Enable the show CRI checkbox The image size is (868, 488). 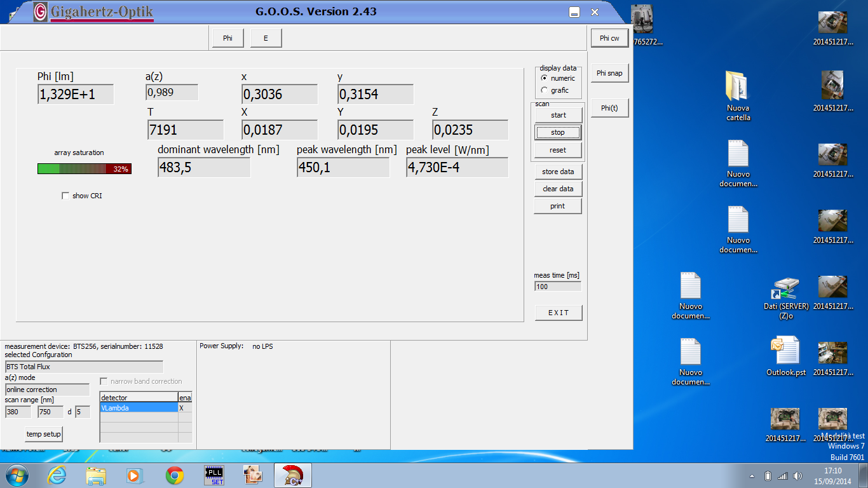pos(65,196)
